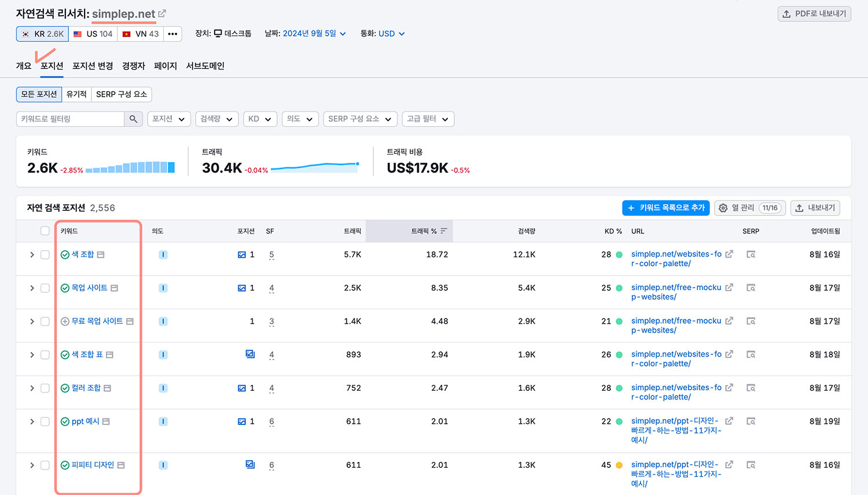Open 열 관리 column settings button
868x495 pixels.
pos(750,208)
